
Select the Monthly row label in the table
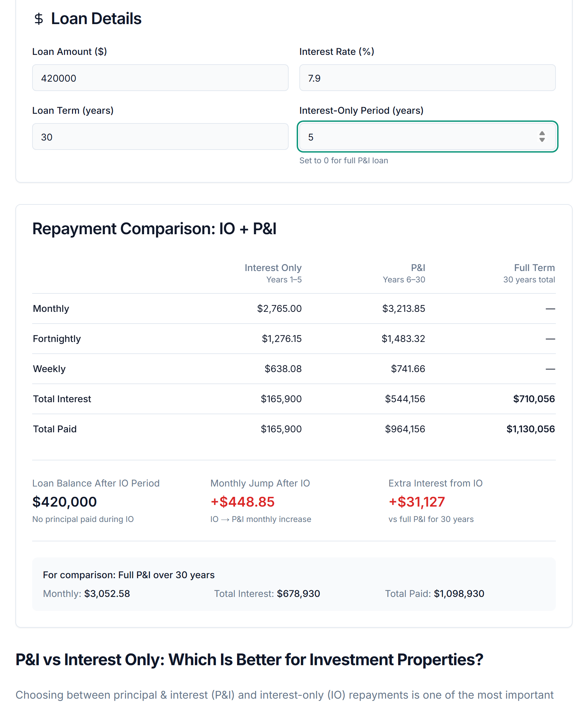[x=51, y=309]
